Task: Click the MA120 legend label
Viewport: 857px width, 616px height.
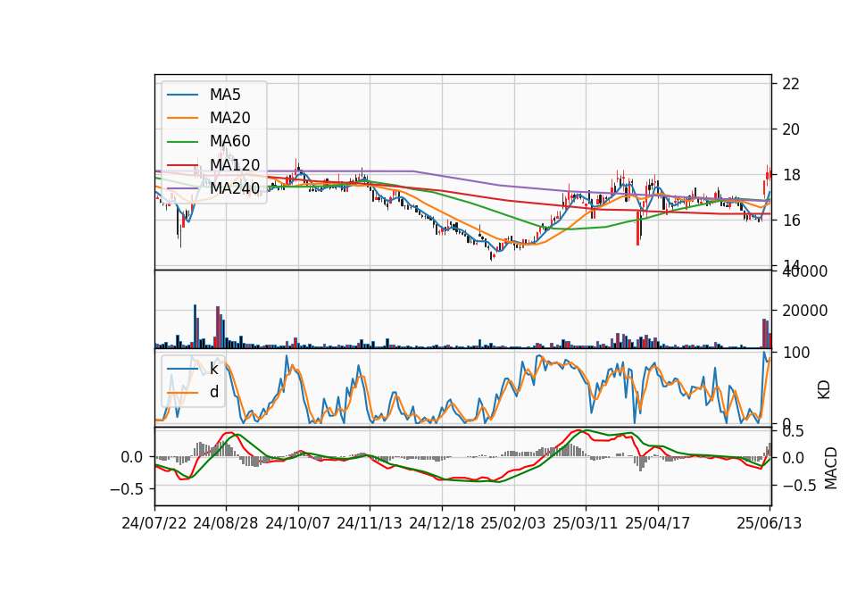Action: coord(235,165)
